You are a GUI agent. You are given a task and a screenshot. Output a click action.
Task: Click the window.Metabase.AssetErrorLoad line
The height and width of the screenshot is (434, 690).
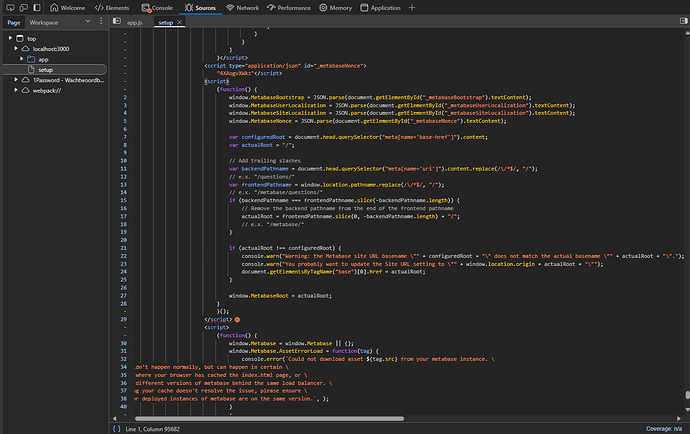[303, 351]
